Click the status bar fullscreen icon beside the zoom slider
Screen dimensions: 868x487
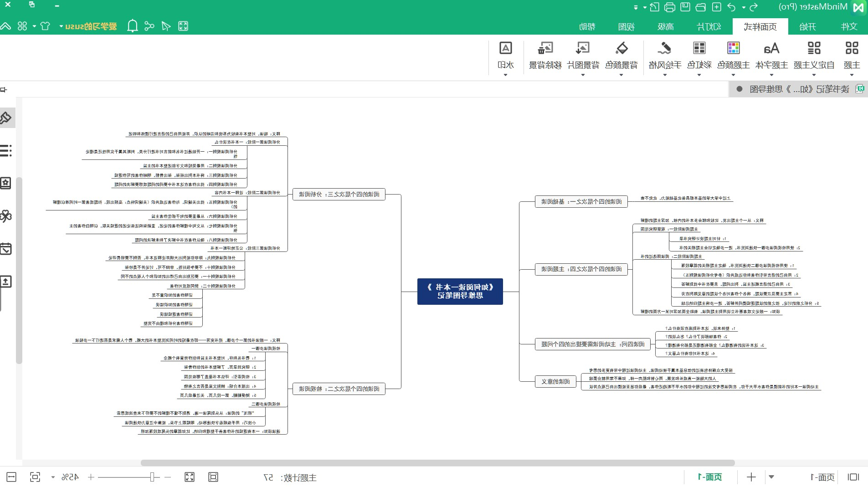click(190, 477)
